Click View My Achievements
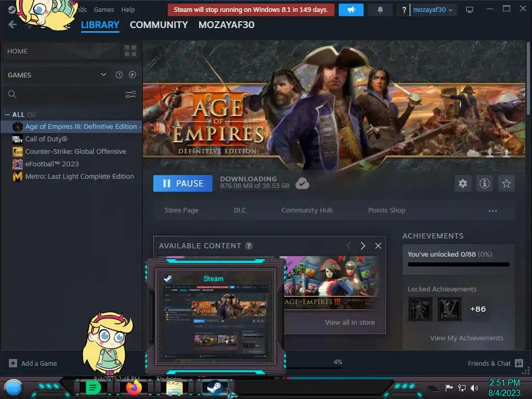532x399 pixels. pos(467,338)
